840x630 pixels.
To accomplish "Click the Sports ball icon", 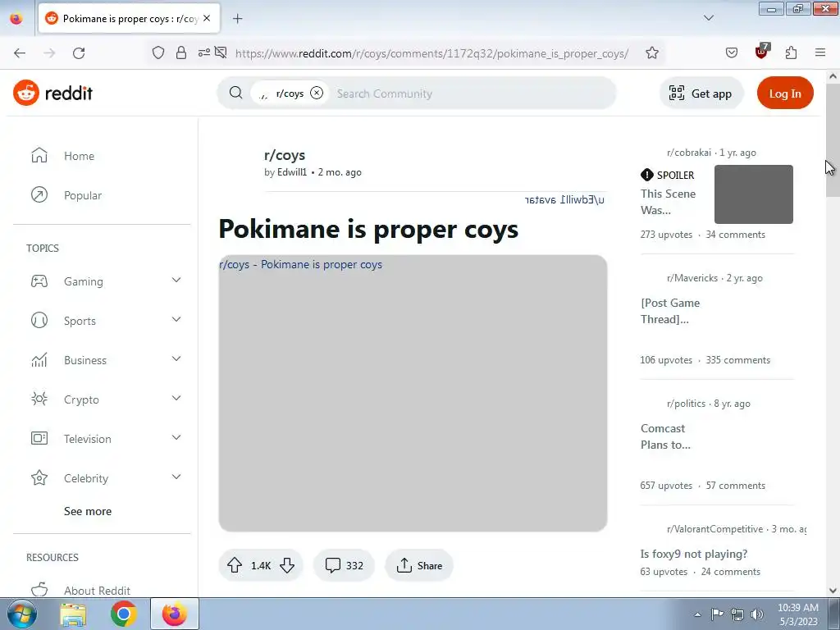I will (x=39, y=321).
